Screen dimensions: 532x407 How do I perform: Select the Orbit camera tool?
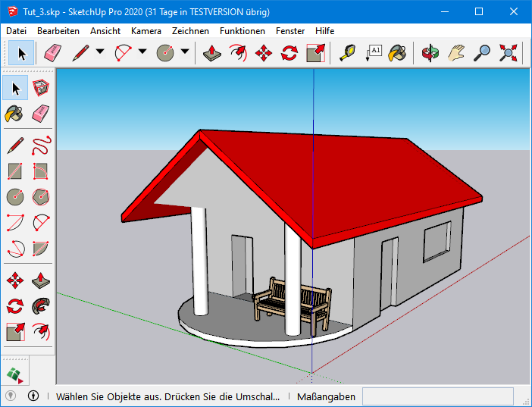point(430,53)
